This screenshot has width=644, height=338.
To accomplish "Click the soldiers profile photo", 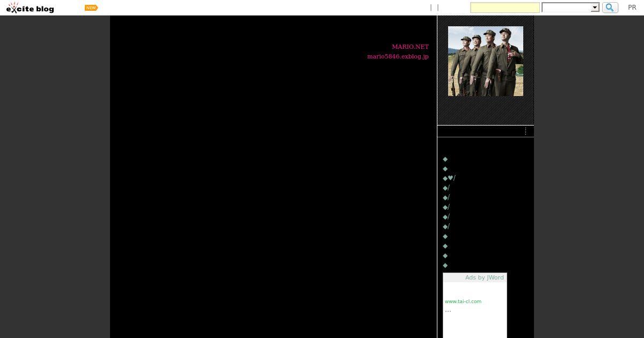I will click(486, 61).
